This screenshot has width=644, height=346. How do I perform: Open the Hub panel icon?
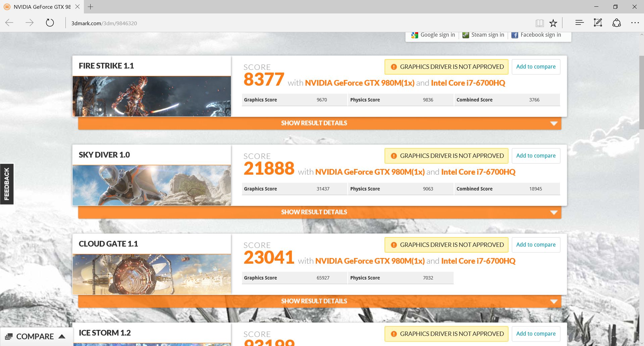579,23
